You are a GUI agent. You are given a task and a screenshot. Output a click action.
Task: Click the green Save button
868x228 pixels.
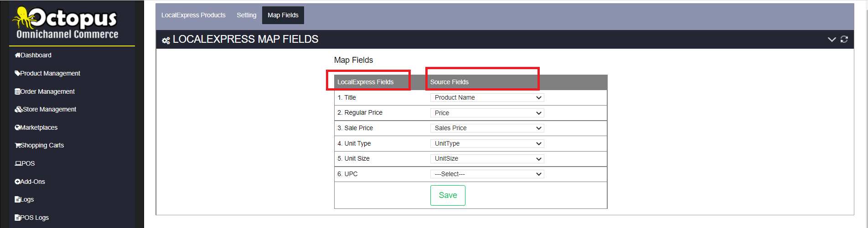click(x=448, y=195)
